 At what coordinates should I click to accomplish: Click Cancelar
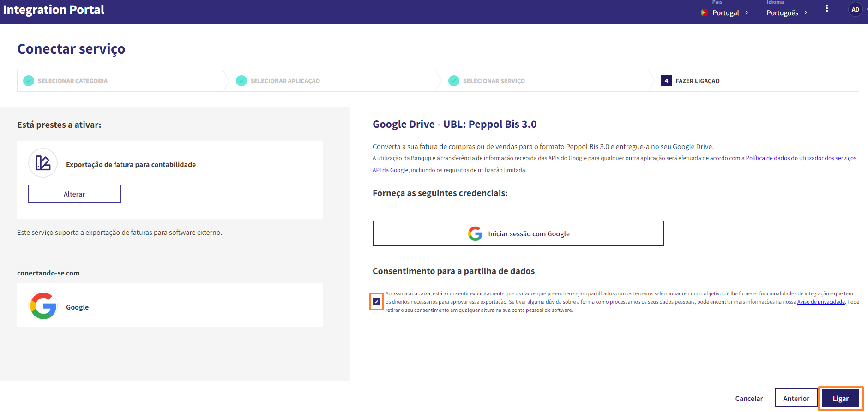(749, 399)
